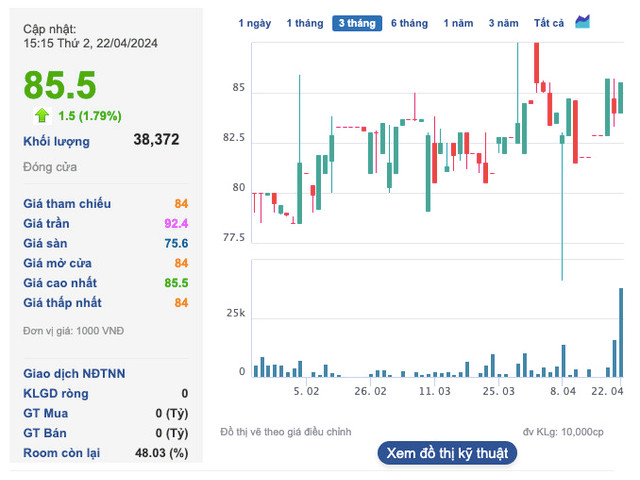Select the highlighted 3 tháng tab
Viewport: 640px width, 480px height.
point(357,23)
